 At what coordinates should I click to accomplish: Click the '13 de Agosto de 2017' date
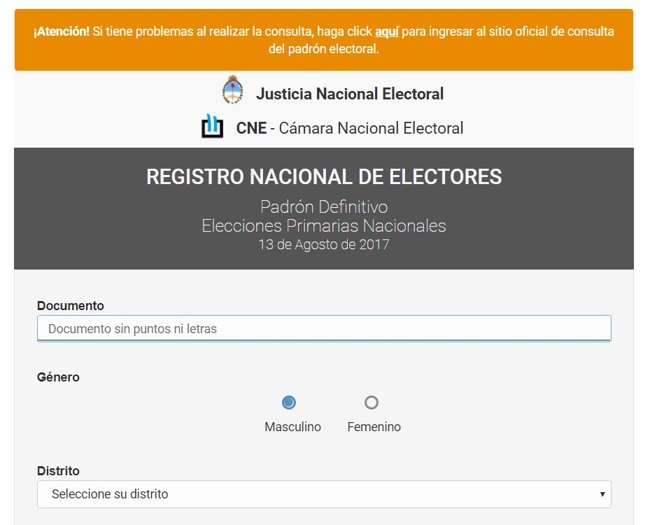click(324, 244)
